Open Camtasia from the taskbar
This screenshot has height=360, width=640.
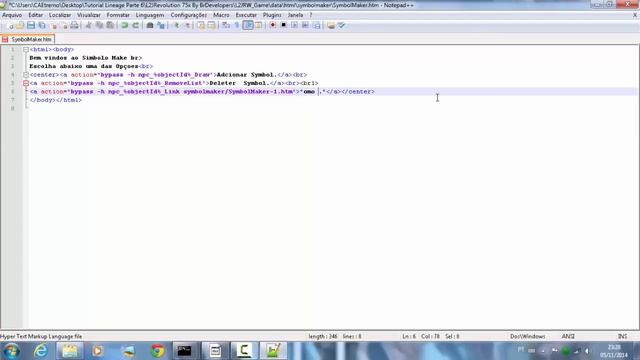pos(244,351)
